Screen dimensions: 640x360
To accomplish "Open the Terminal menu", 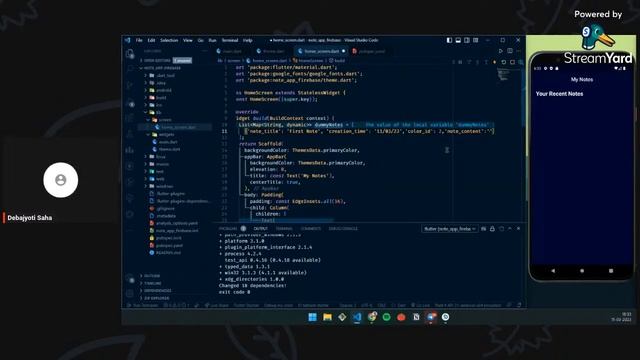I will point(230,40).
